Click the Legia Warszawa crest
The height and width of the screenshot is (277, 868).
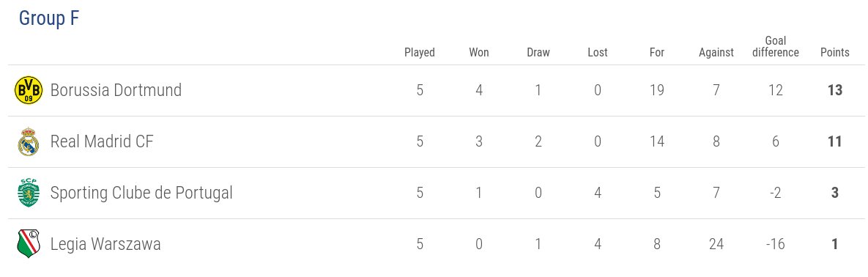pos(29,244)
